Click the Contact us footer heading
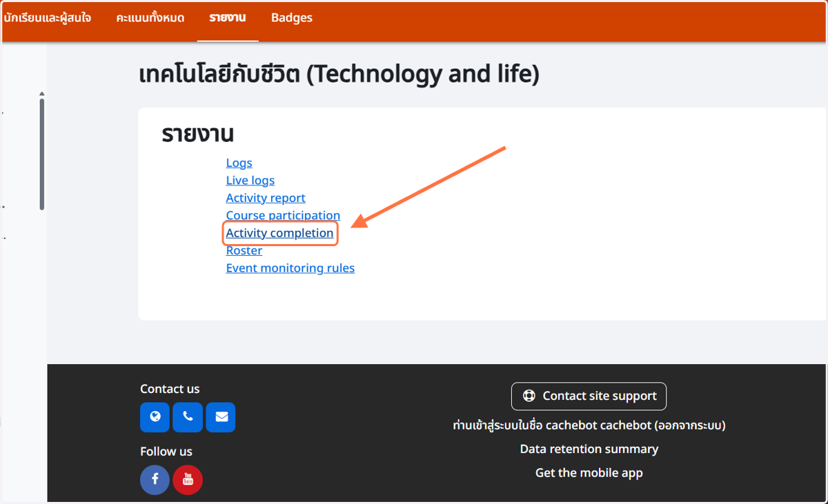 pos(170,389)
